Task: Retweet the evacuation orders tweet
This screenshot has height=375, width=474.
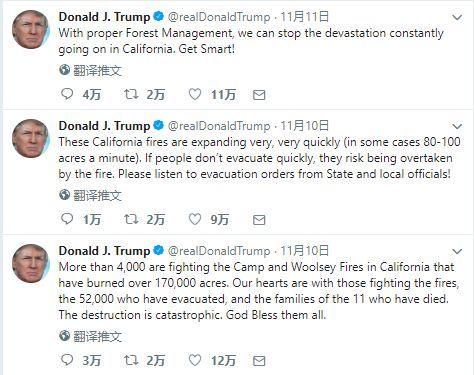Action: 131,219
